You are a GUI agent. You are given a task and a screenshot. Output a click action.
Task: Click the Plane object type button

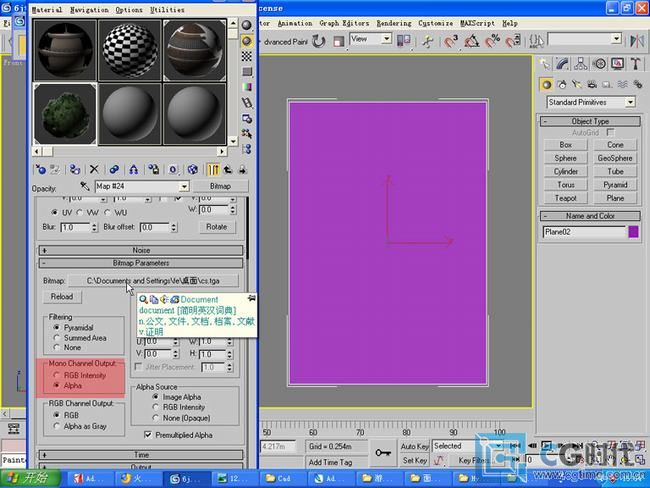(615, 198)
